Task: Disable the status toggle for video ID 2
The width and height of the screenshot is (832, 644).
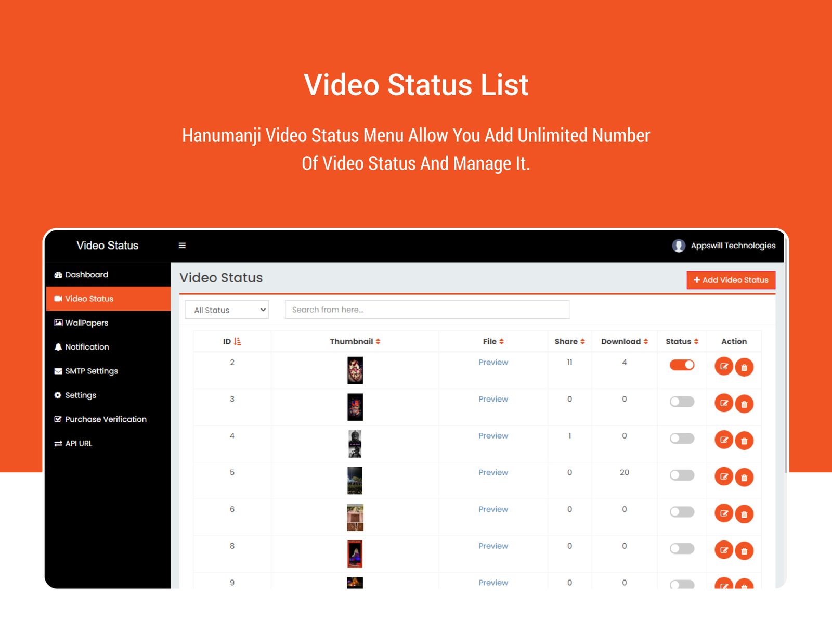Action: [x=682, y=365]
